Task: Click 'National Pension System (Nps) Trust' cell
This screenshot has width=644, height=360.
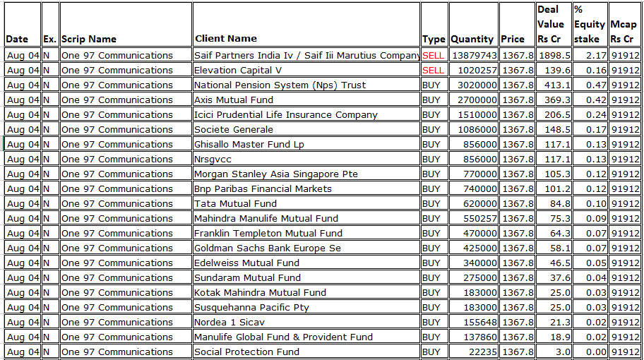Action: coord(306,85)
